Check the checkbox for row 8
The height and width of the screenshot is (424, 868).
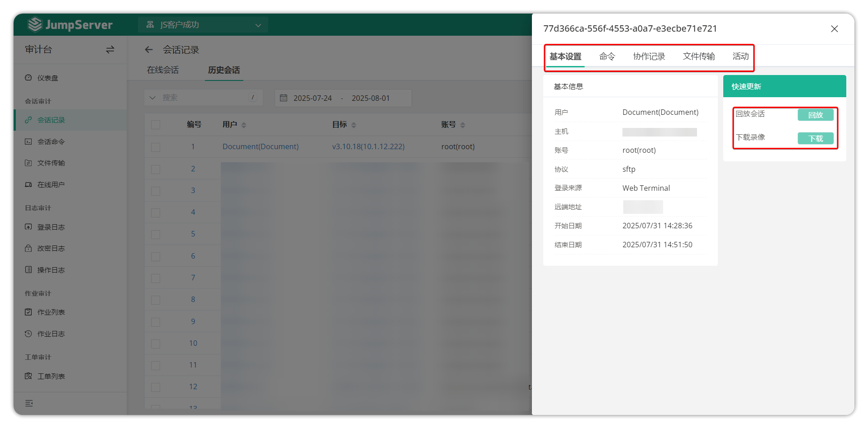tap(156, 300)
